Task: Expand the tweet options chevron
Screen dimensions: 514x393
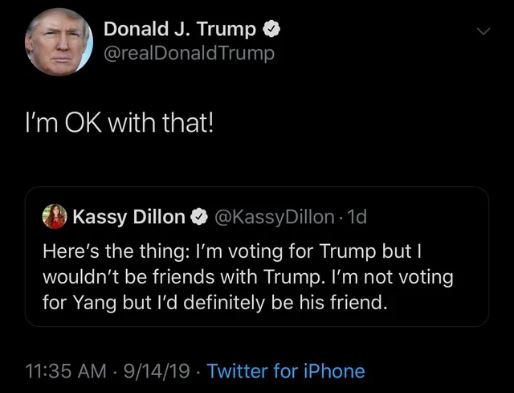Action: [x=483, y=31]
